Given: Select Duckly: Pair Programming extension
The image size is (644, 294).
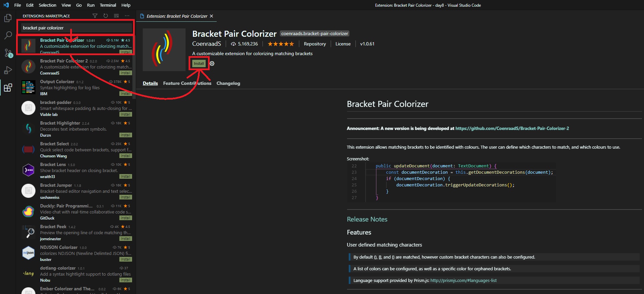Looking at the screenshot, I should [77, 211].
